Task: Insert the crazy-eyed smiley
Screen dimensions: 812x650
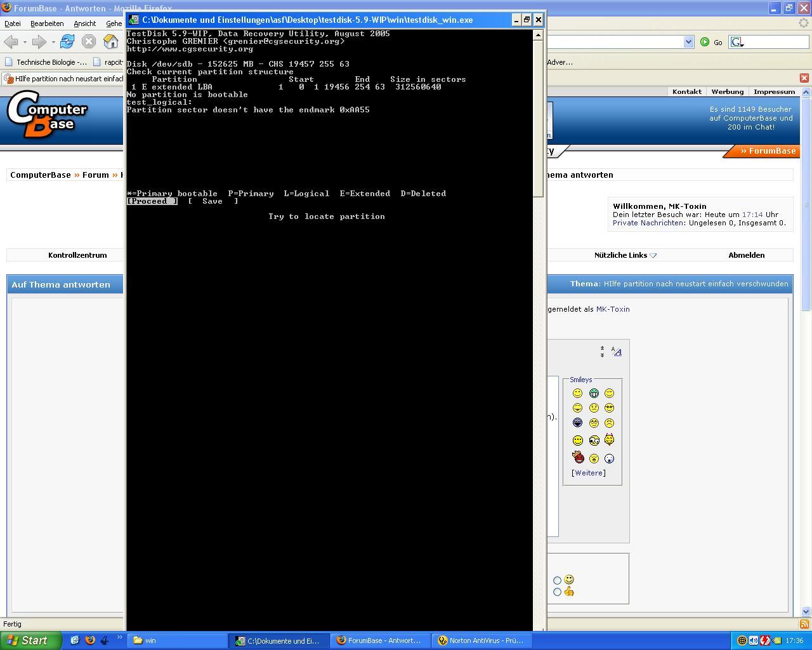Action: (x=594, y=440)
